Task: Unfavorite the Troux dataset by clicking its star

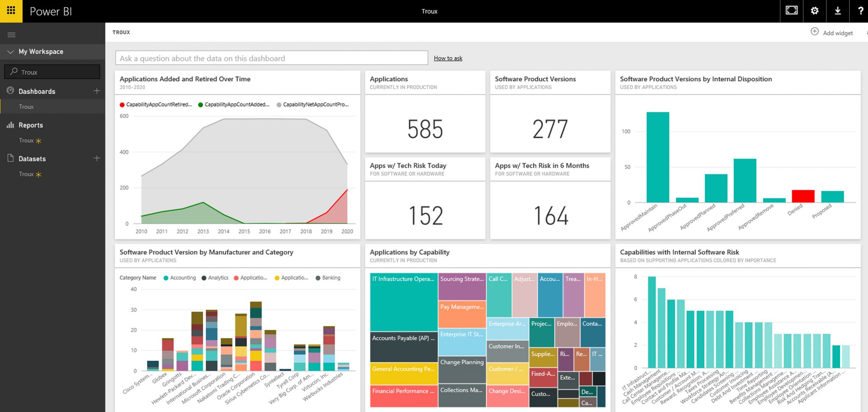Action: 39,174
